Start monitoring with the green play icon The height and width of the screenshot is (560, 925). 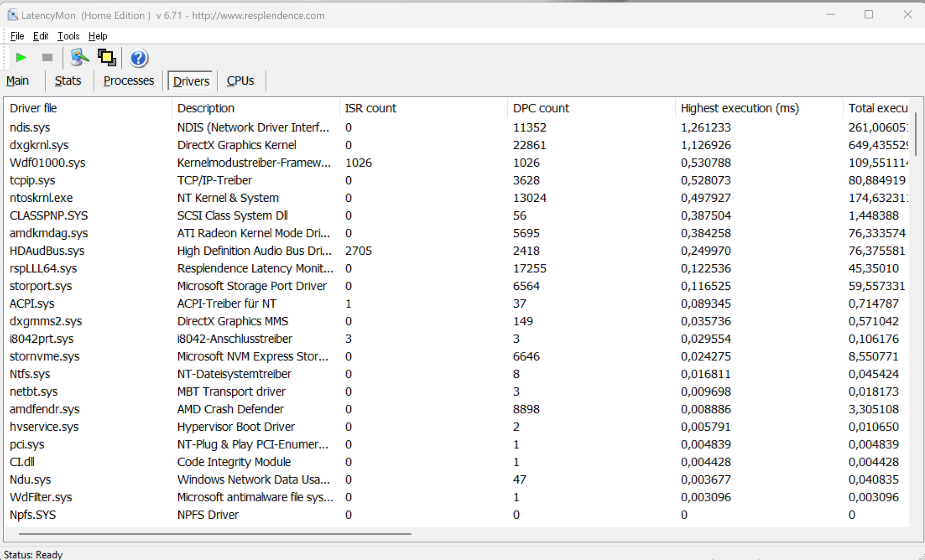click(x=20, y=58)
